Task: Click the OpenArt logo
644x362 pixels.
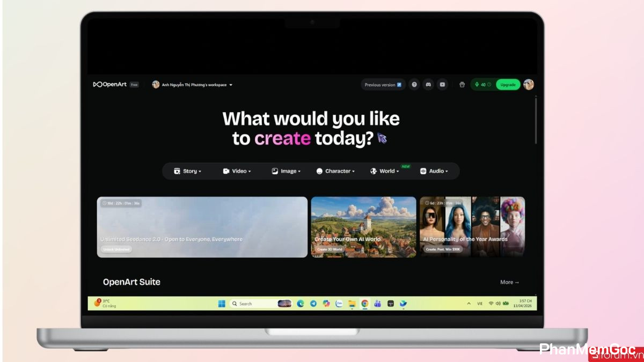Action: 110,85
